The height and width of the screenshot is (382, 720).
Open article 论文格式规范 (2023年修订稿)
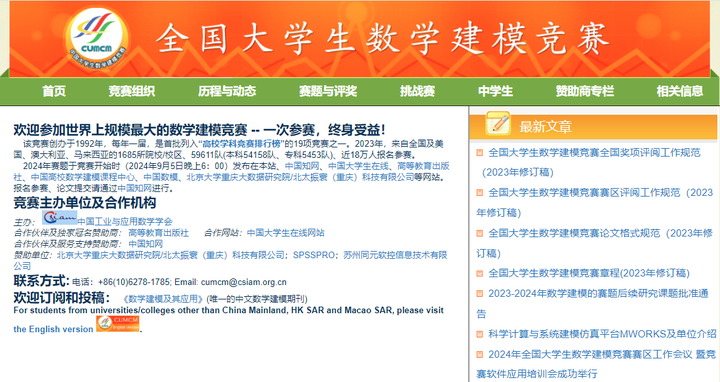(595, 243)
